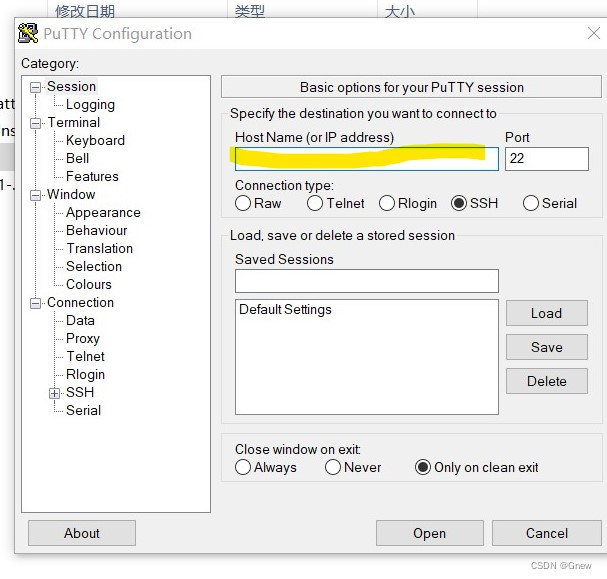This screenshot has width=607, height=579.
Task: Focus the Port input field
Action: click(547, 159)
